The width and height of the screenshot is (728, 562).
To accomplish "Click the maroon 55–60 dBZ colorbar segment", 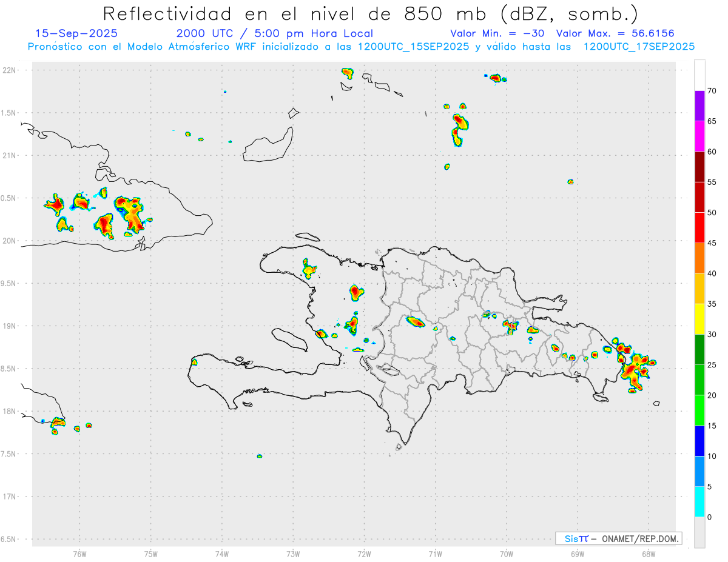I will (x=699, y=167).
